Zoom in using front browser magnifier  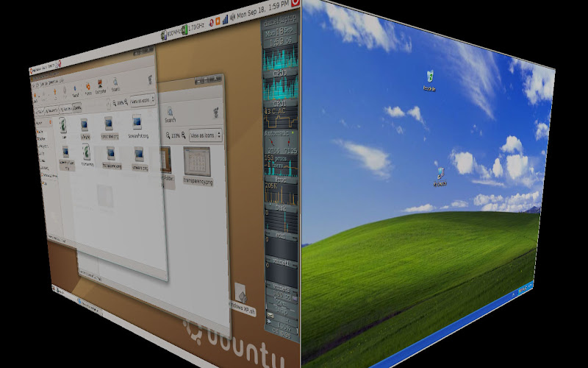pos(126,102)
